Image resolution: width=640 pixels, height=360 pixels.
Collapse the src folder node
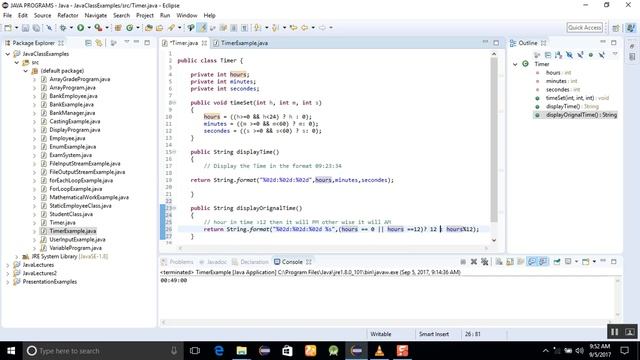click(17, 62)
